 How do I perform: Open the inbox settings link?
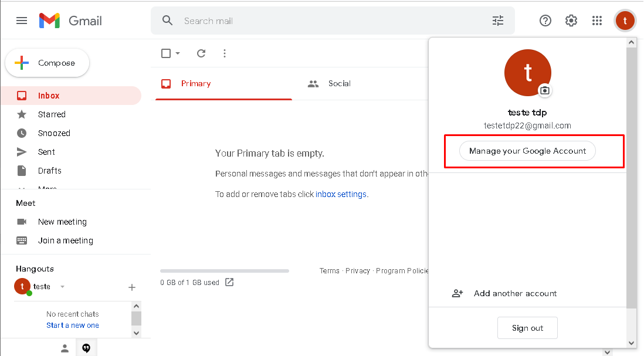341,194
